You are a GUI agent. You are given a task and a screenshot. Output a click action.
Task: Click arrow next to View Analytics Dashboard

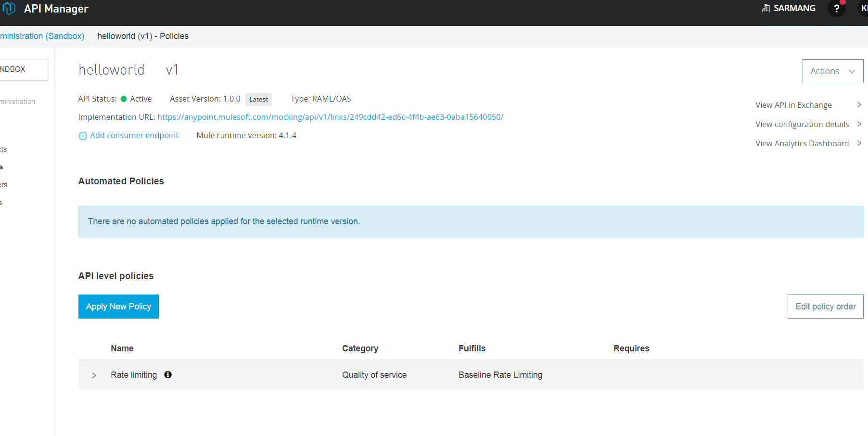pyautogui.click(x=859, y=143)
